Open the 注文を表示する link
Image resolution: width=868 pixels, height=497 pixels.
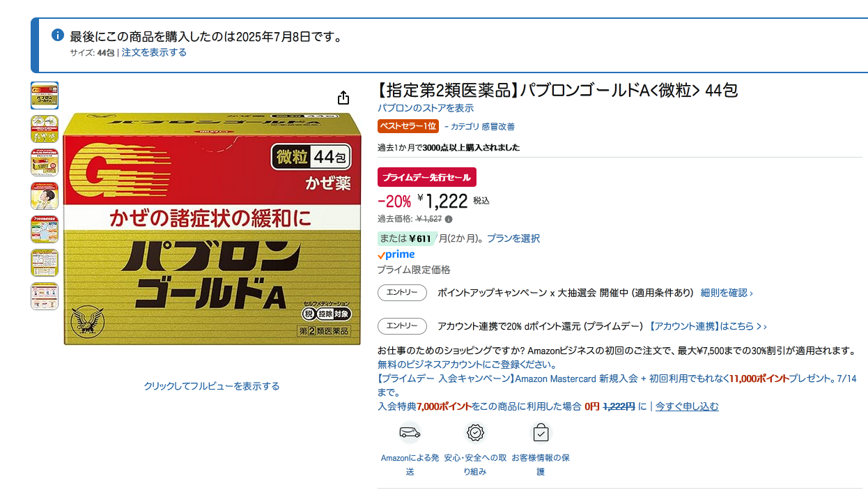coord(154,52)
